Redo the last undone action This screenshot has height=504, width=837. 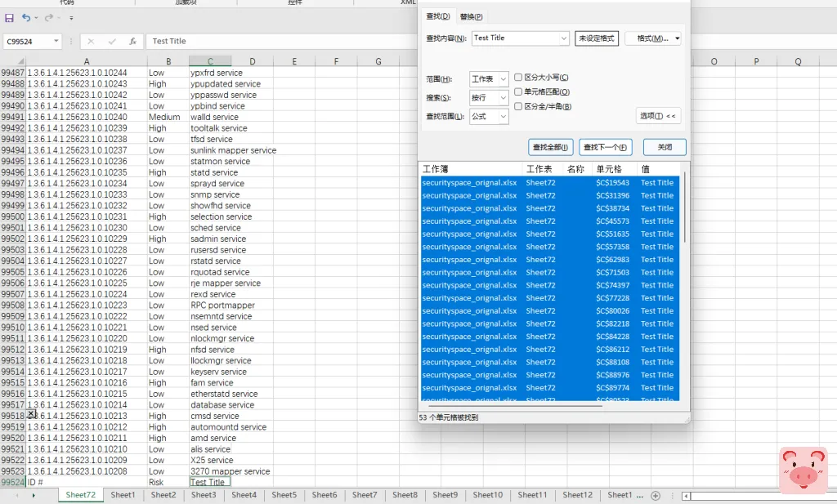click(x=48, y=18)
